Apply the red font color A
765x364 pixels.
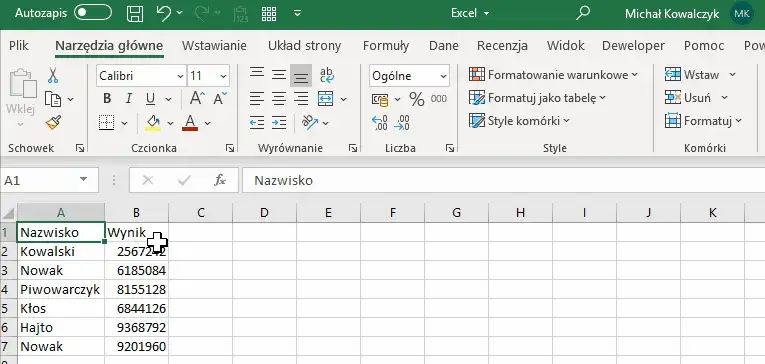pyautogui.click(x=190, y=122)
